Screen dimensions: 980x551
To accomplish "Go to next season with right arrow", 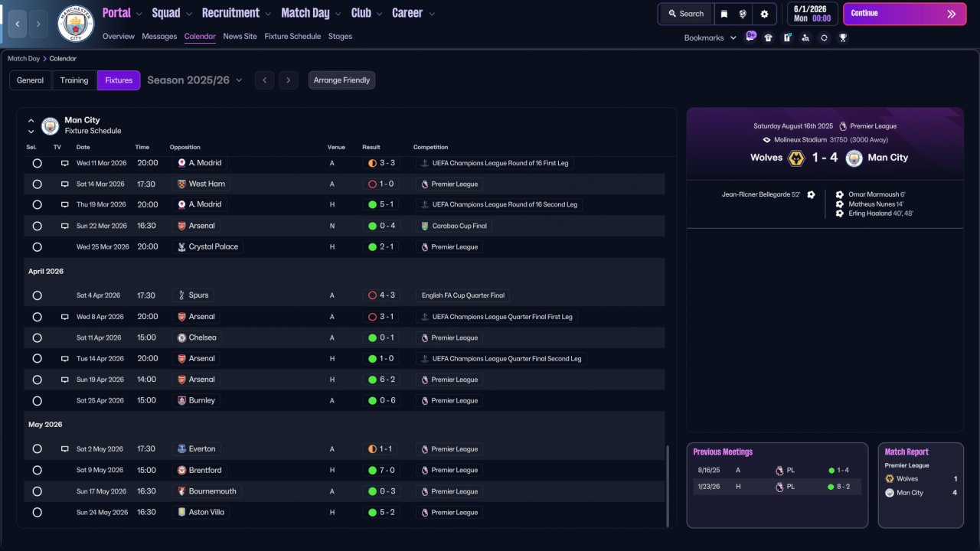I will click(288, 80).
